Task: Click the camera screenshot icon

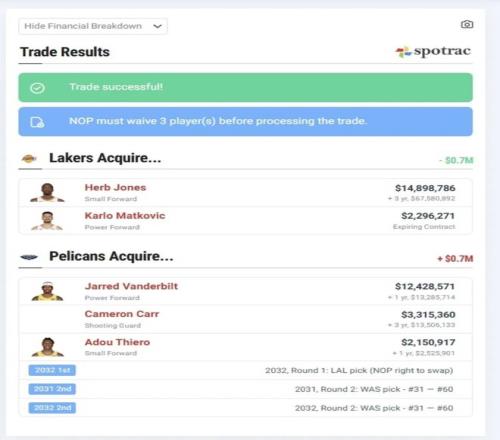Action: pos(467,24)
